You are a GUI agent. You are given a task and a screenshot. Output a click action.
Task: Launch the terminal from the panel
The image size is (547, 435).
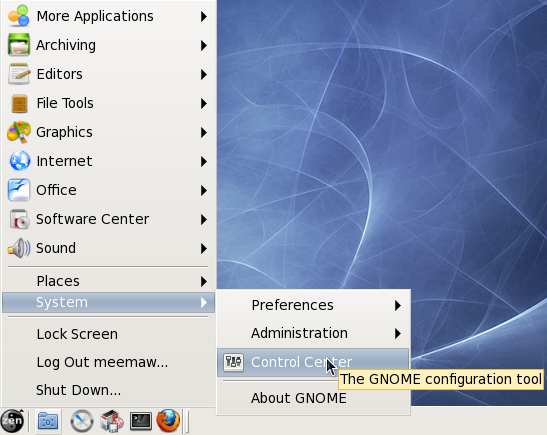141,421
